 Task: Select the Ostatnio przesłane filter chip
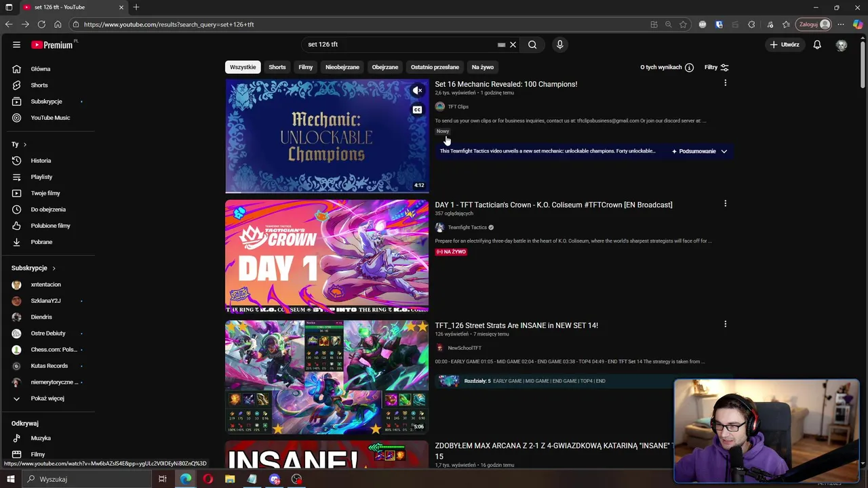point(435,67)
